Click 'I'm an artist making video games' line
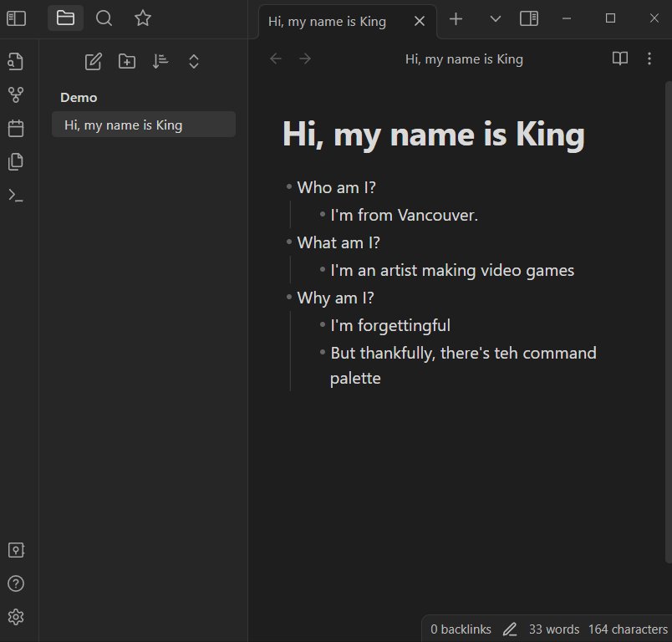This screenshot has height=642, width=672. (452, 271)
